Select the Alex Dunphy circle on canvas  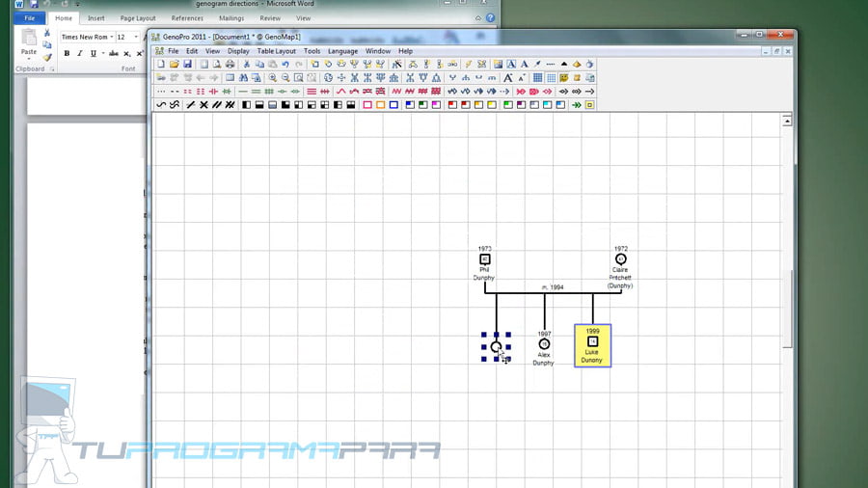[x=544, y=344]
